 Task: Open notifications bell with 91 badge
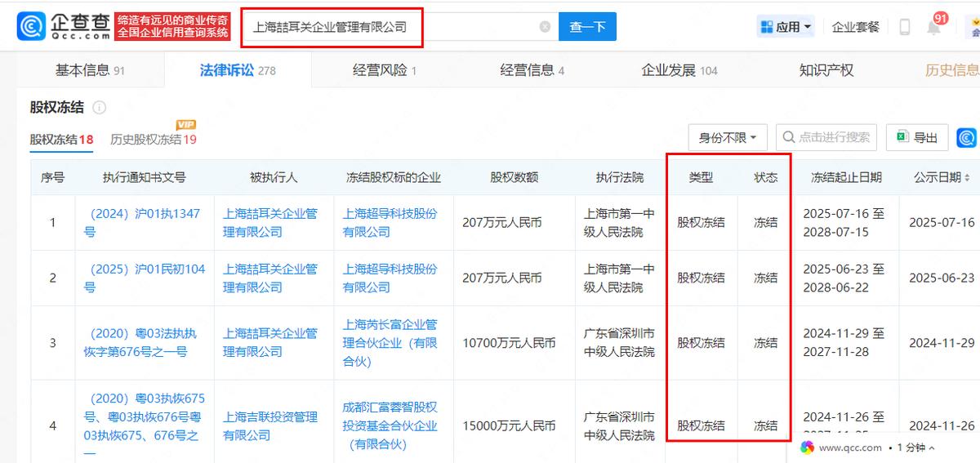pos(933,27)
